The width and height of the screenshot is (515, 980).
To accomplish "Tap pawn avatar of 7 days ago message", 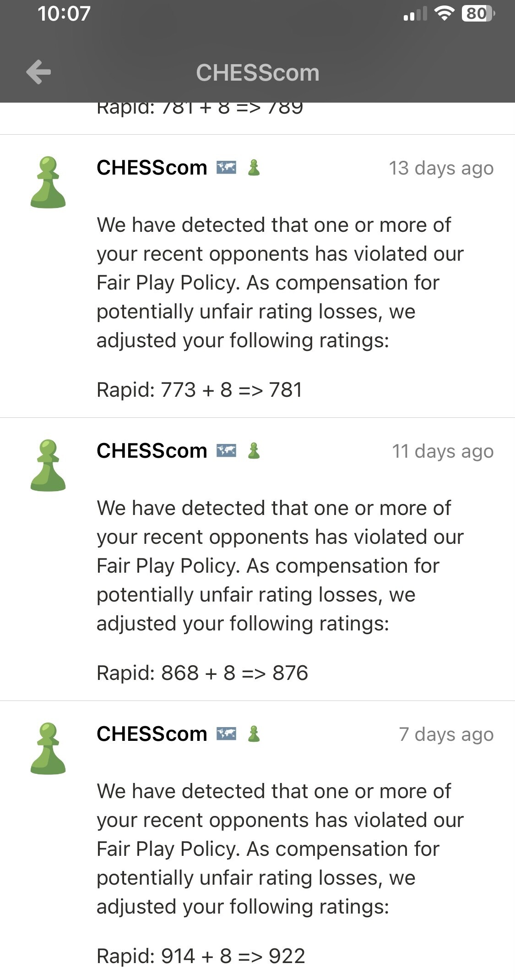I will pos(48,749).
